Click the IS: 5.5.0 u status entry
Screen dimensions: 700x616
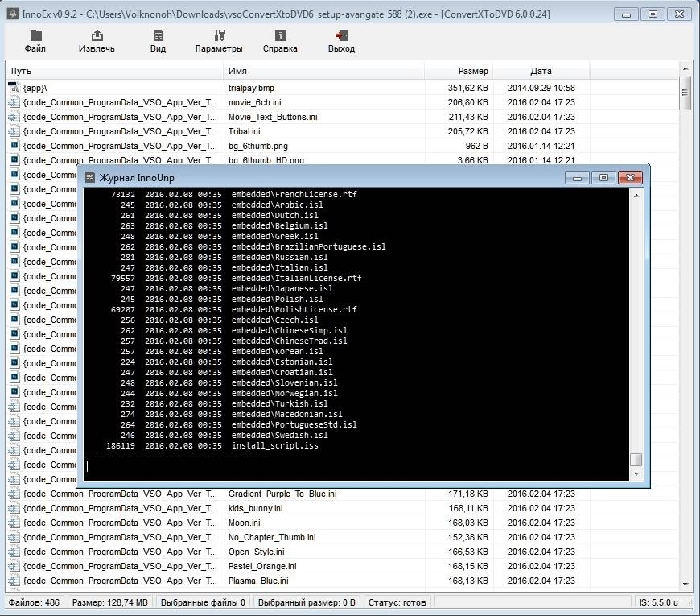658,602
